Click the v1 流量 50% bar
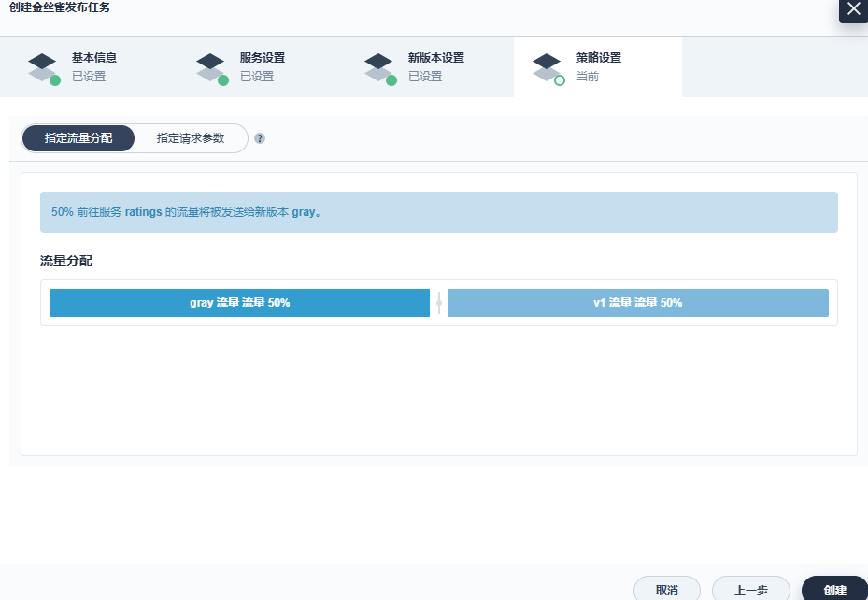 pos(638,303)
